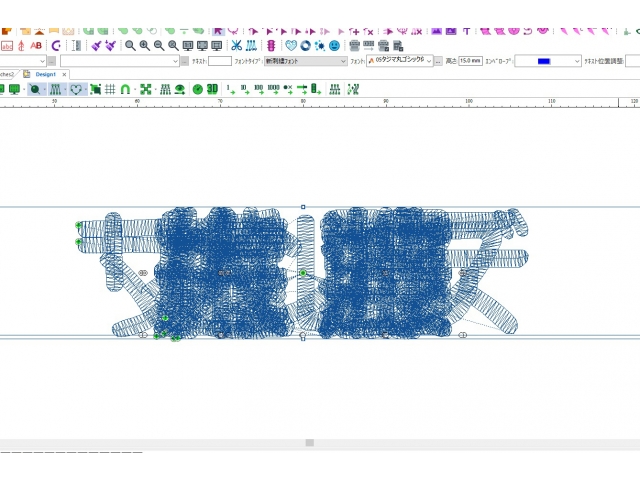This screenshot has height=480, width=640.
Task: Click ellipsis button after leftmost combo box
Action: click(51, 61)
